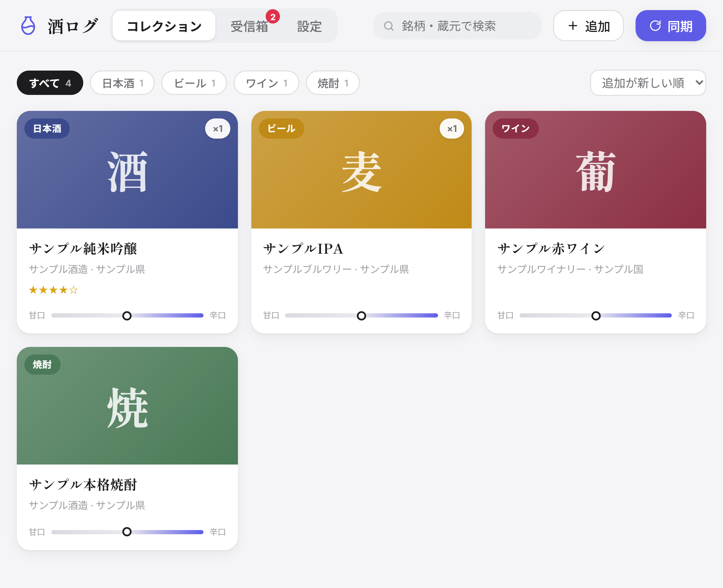The width and height of the screenshot is (723, 588).
Task: Click サンプルワイナリー · サンプル国 subtitle
Action: pyautogui.click(x=570, y=269)
